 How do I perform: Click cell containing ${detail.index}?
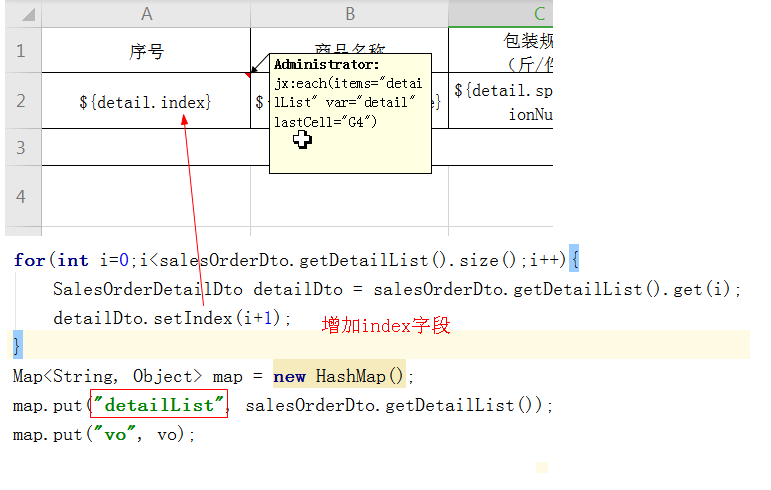pos(146,101)
